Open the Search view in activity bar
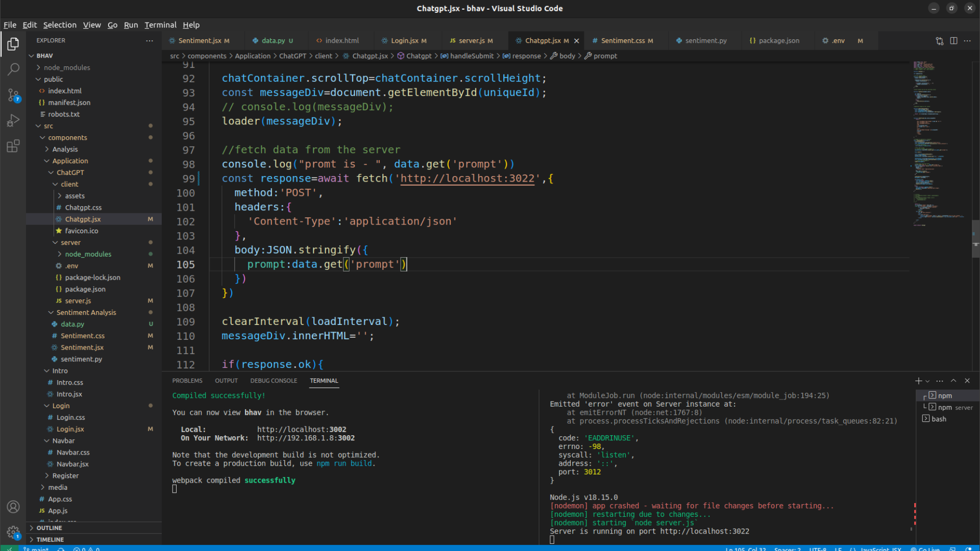The width and height of the screenshot is (980, 551). click(13, 69)
